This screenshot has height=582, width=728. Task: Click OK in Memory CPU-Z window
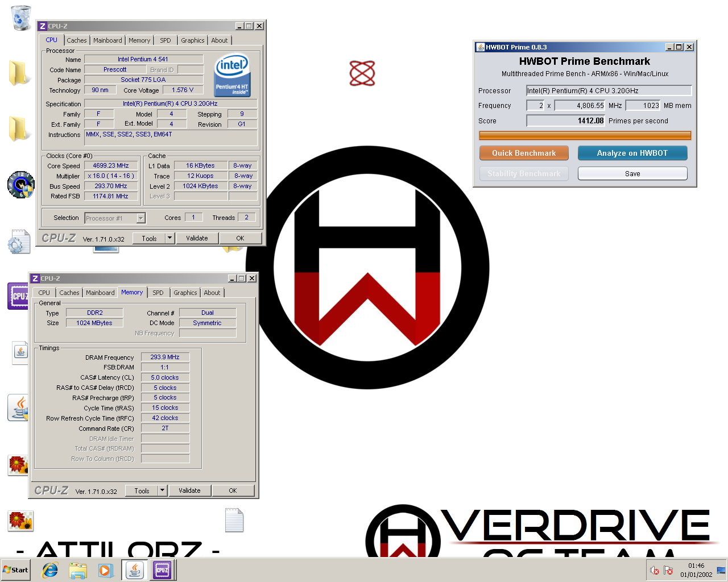[233, 490]
